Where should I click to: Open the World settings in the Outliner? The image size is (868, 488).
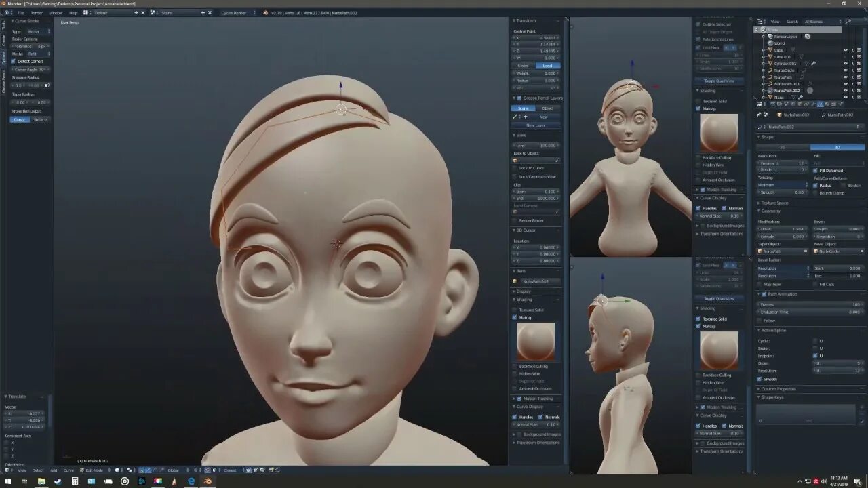[770, 43]
